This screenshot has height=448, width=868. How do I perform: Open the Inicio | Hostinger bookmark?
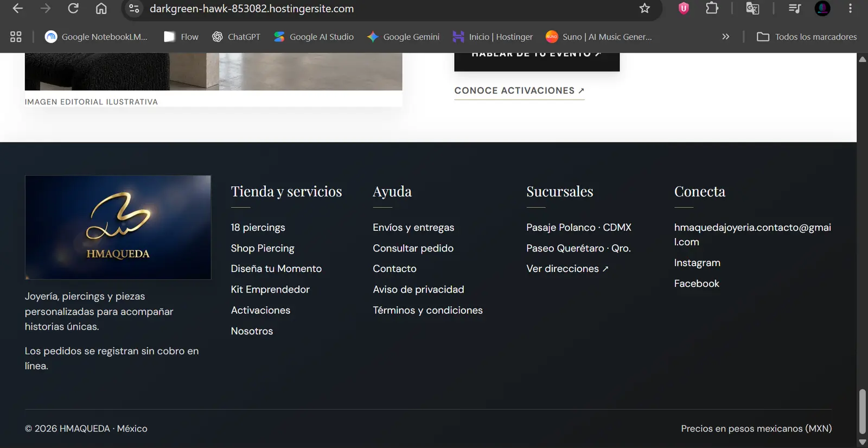click(493, 36)
